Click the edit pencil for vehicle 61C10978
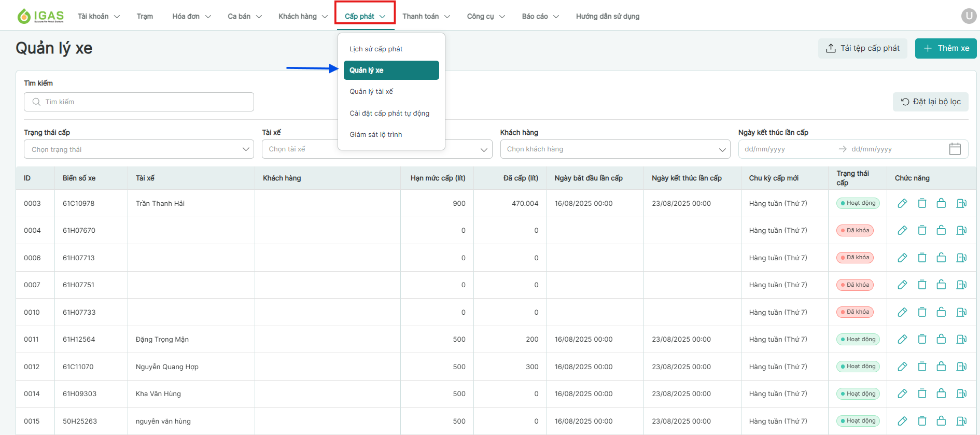980x435 pixels. point(902,203)
